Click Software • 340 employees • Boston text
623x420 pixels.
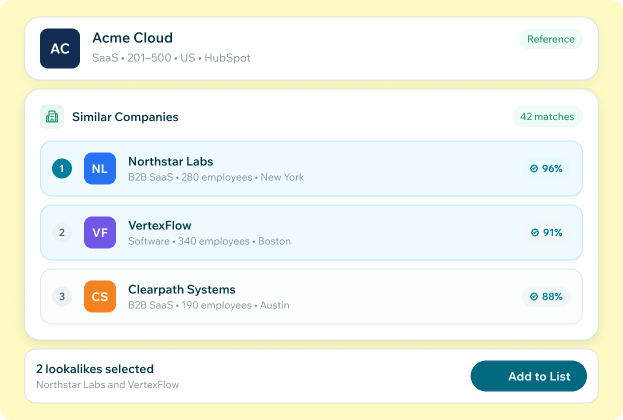(209, 241)
